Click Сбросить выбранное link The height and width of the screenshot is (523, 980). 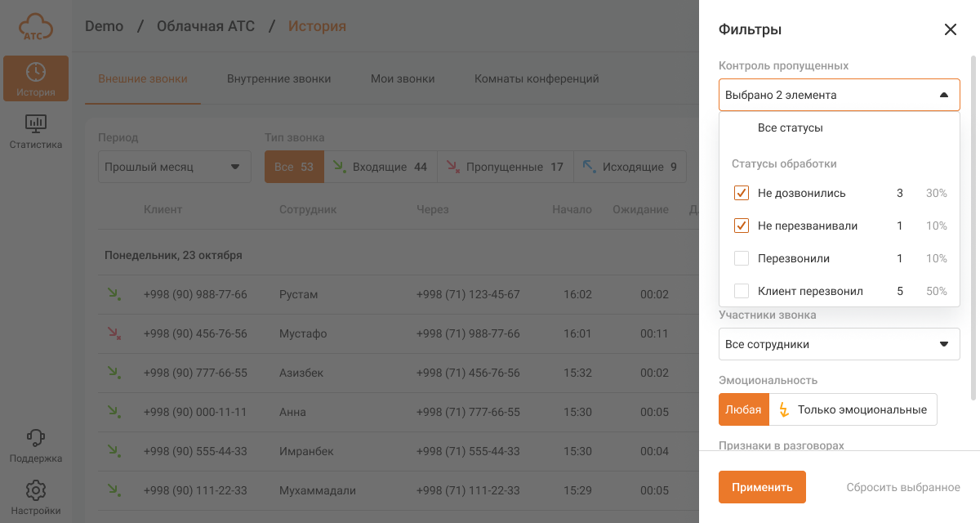click(x=902, y=487)
